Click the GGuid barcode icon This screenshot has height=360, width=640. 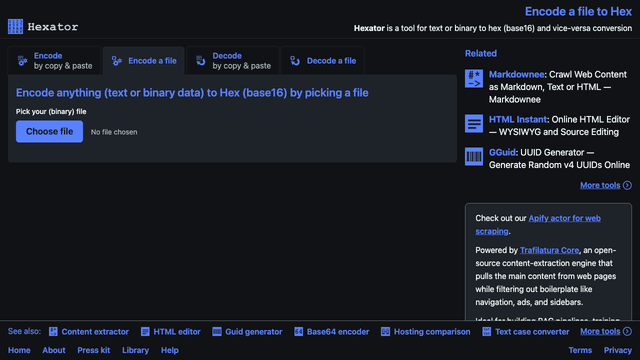(x=473, y=156)
